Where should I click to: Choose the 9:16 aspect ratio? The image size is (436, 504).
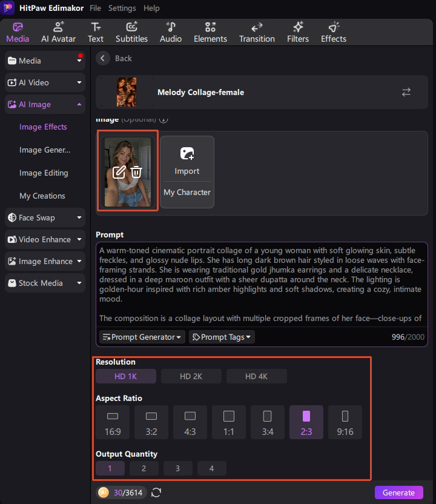point(345,422)
